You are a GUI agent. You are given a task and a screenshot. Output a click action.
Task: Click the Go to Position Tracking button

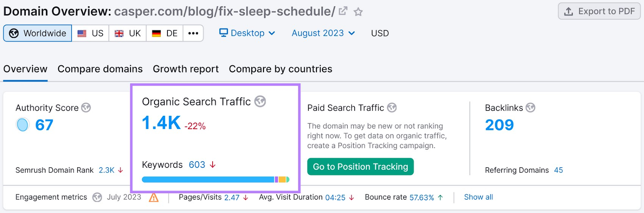point(361,167)
